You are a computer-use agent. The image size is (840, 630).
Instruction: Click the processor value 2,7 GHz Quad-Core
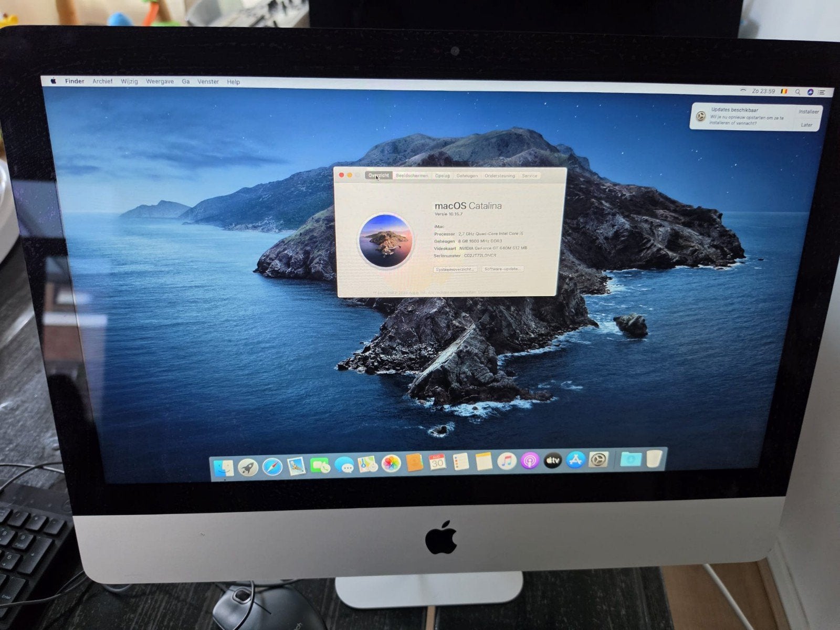pos(490,234)
